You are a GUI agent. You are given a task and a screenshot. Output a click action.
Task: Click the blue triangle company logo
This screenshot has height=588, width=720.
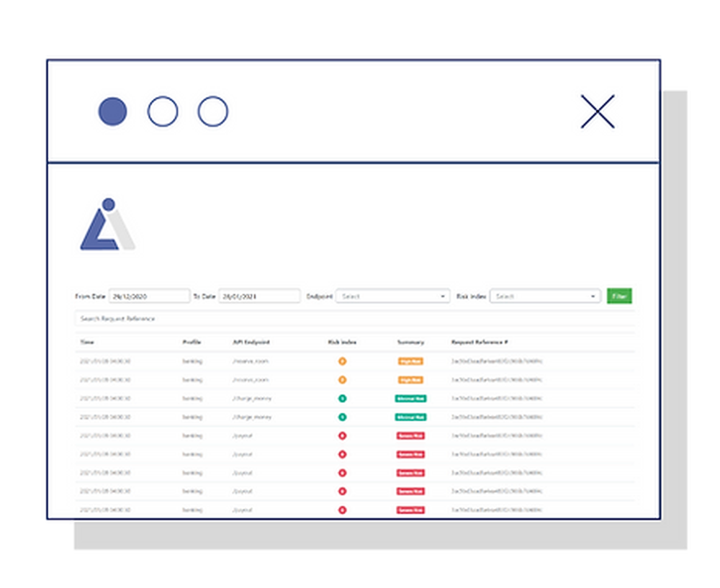click(x=107, y=225)
